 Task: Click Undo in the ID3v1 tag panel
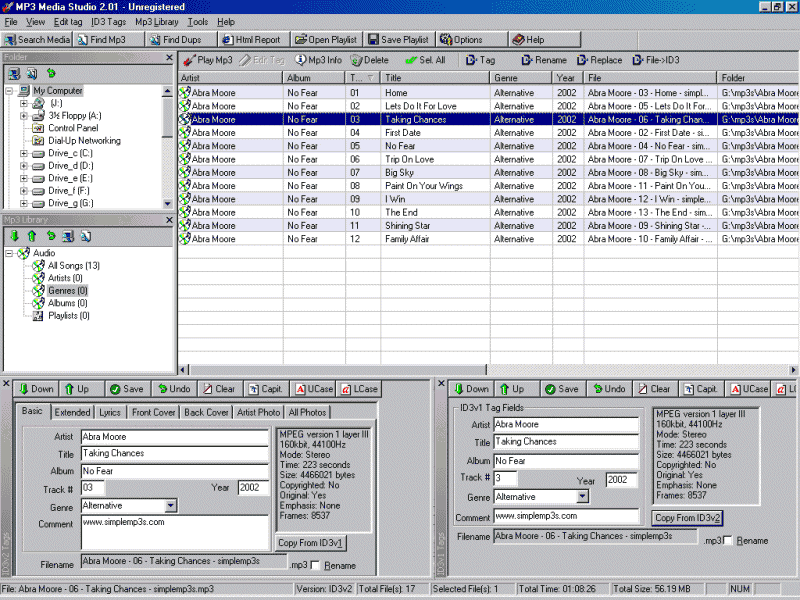(610, 389)
